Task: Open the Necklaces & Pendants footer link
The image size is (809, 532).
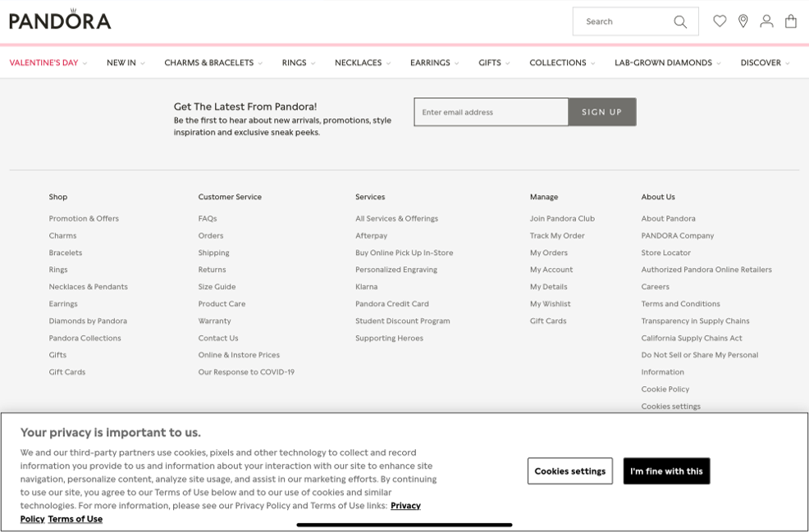Action: pyautogui.click(x=89, y=287)
